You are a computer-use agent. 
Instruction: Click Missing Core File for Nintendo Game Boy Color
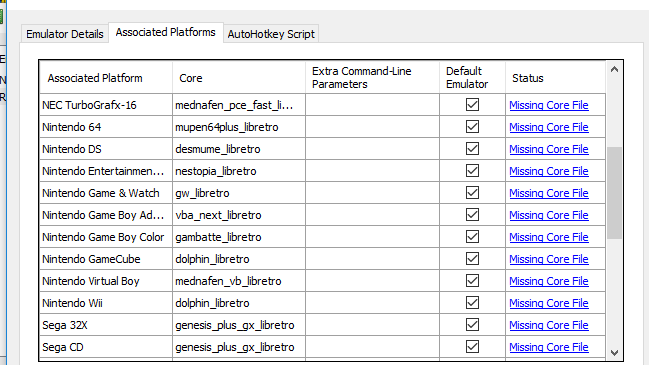tap(549, 237)
